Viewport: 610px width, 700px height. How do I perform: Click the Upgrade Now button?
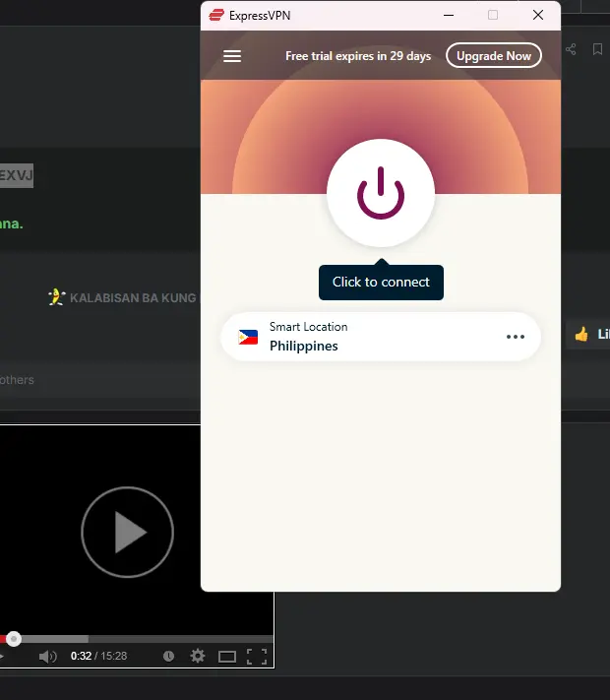tap(494, 56)
